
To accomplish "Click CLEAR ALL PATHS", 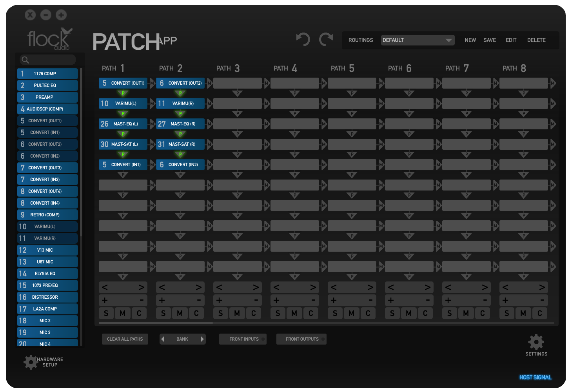I will [x=125, y=339].
